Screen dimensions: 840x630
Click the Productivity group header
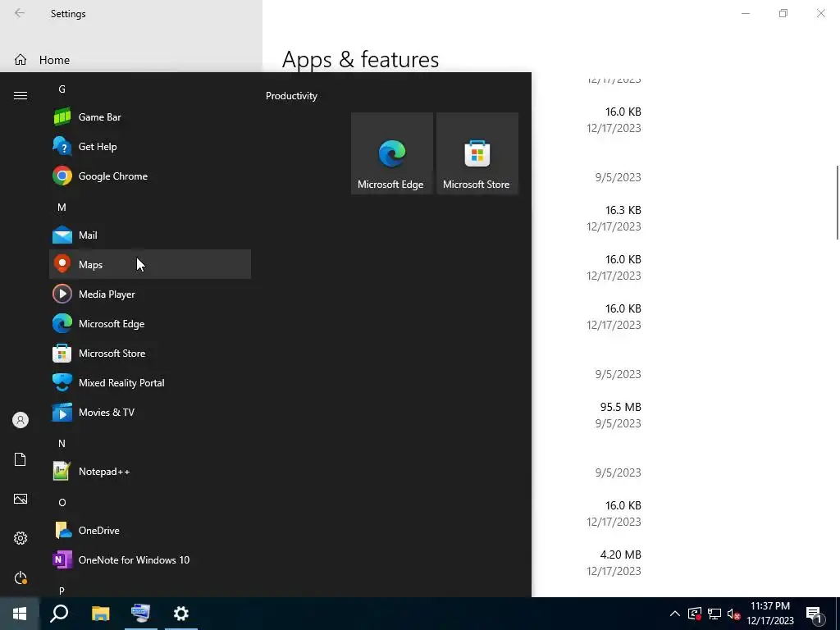coord(291,96)
